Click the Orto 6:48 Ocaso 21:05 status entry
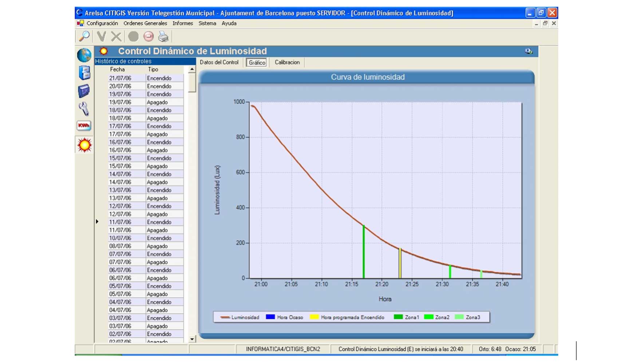637x364 pixels. coord(507,349)
